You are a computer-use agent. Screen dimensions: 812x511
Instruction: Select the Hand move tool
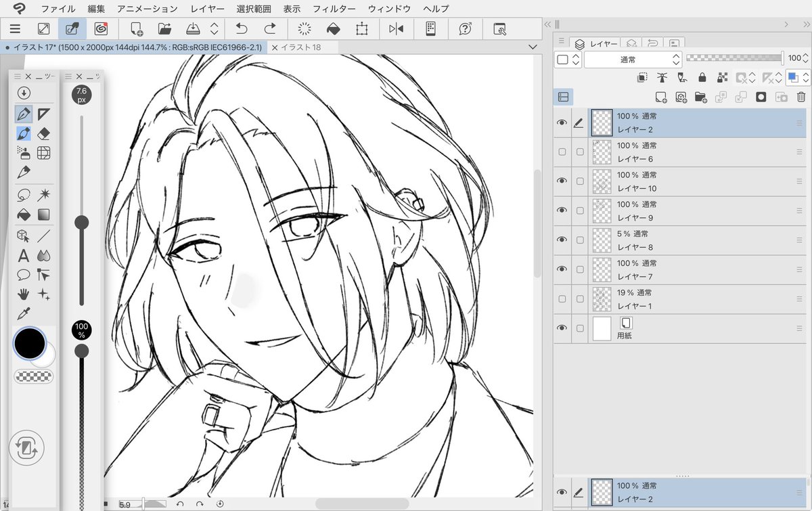click(x=24, y=294)
